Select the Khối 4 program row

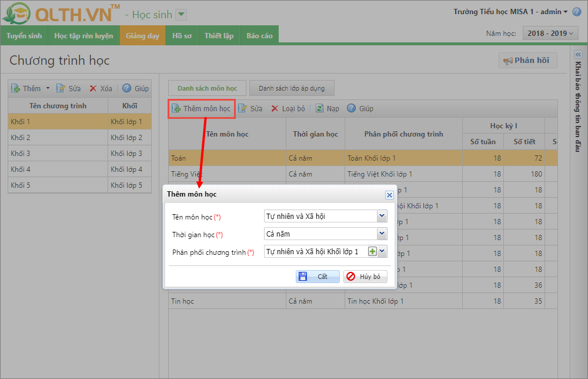pos(80,169)
